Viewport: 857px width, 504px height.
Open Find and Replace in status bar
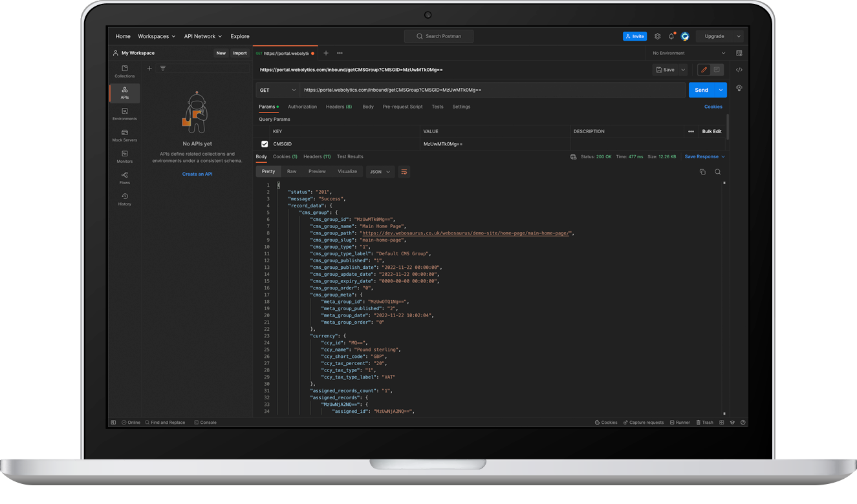point(165,423)
